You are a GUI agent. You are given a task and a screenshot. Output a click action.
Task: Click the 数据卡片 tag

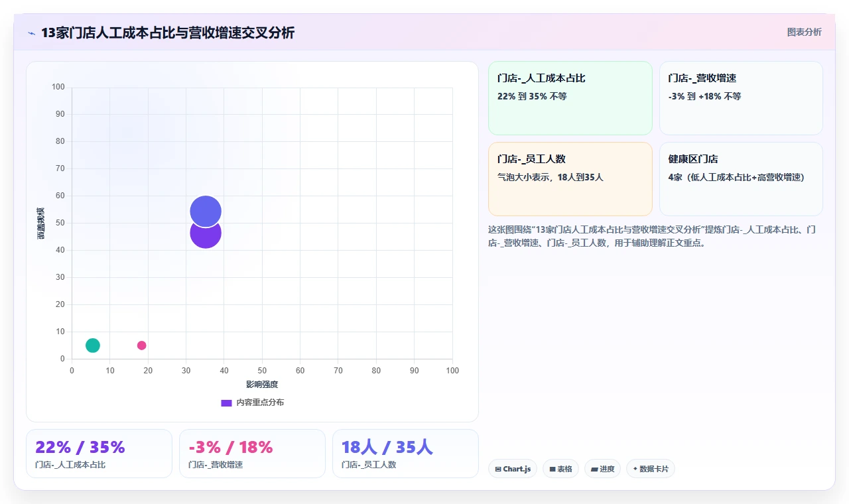click(x=651, y=469)
